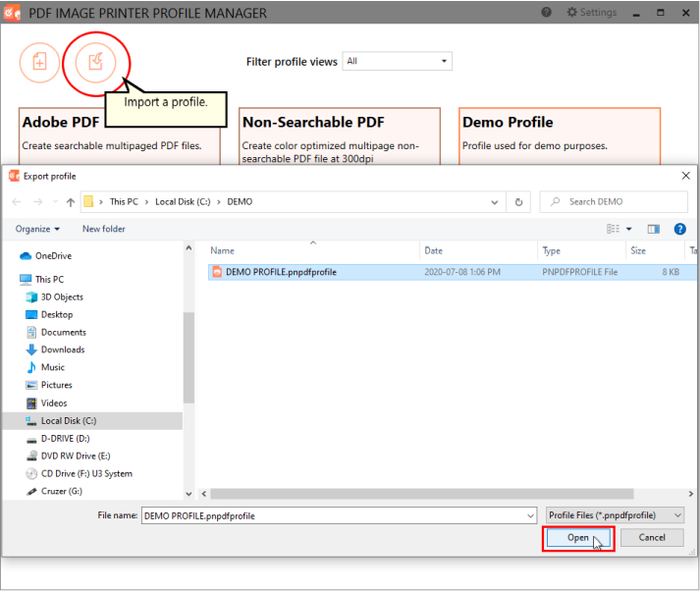Click the horizontal scrollbar right arrow
This screenshot has width=700, height=591.
click(x=690, y=494)
